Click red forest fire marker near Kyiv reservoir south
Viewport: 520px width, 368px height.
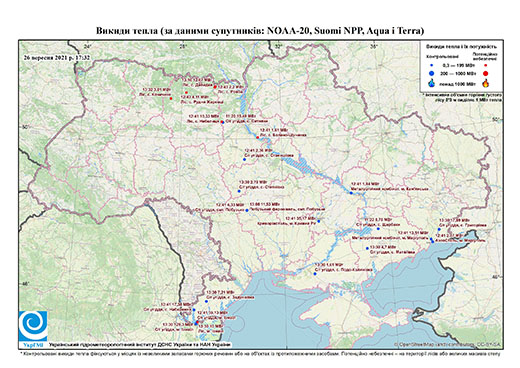pos(257,137)
